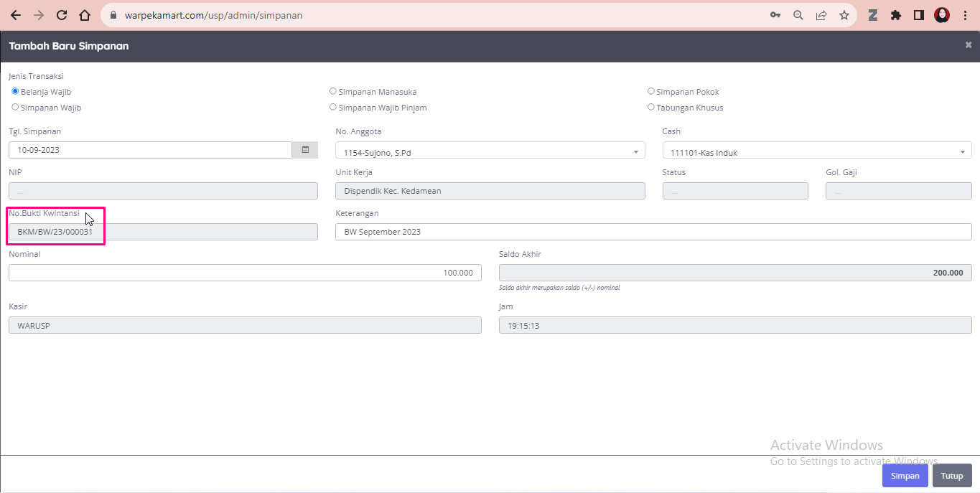Click the 'Saldo akhir merupakan saldo (+/-) nominal' note
Screen dimensions: 980x493
[559, 288]
